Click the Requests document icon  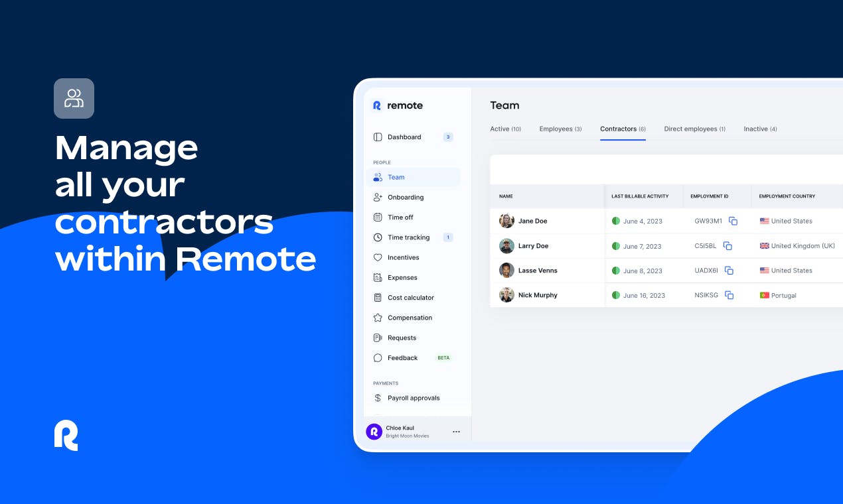[x=378, y=338]
